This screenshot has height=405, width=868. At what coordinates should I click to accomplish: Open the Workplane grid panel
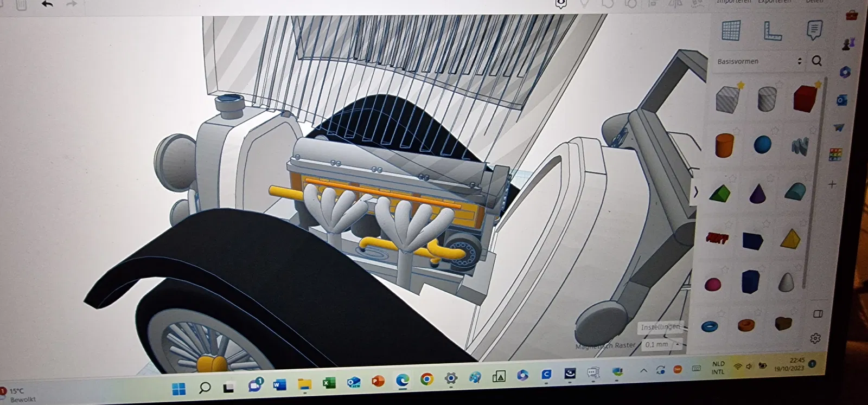(x=731, y=30)
